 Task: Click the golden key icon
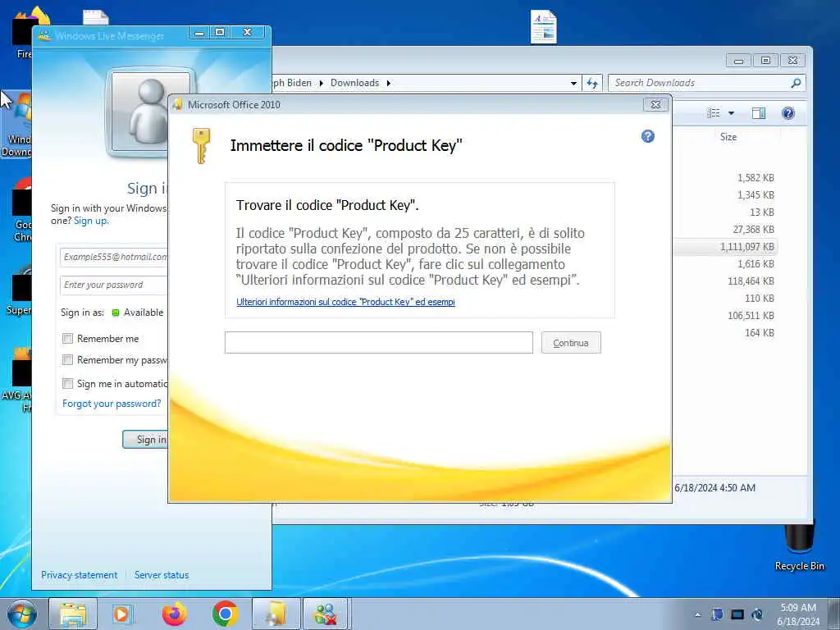tap(201, 146)
